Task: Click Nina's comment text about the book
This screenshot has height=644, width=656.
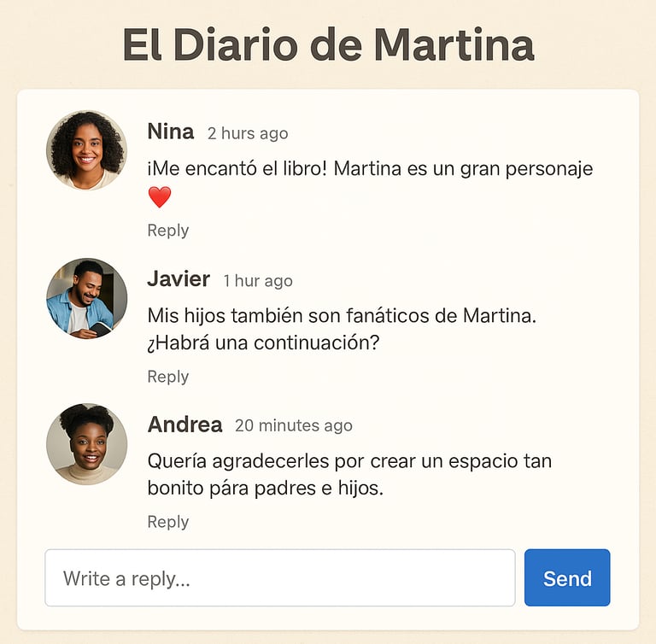Action: pyautogui.click(x=369, y=169)
